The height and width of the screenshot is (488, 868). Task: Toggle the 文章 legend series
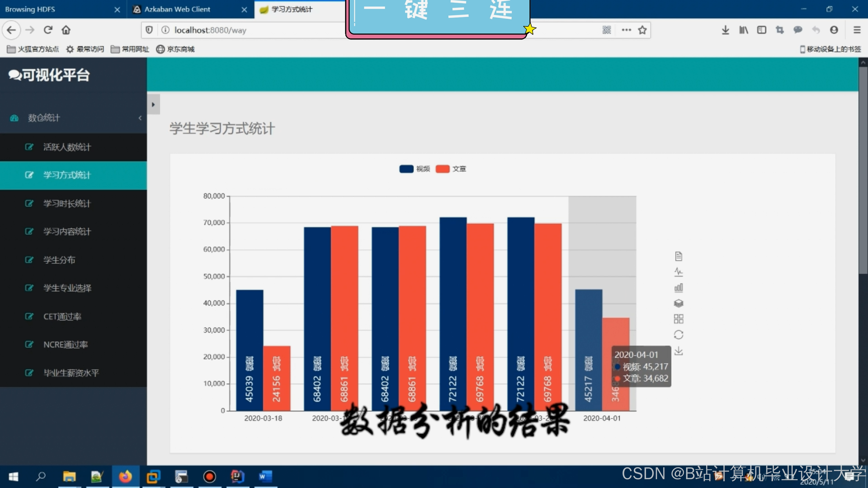[451, 169]
